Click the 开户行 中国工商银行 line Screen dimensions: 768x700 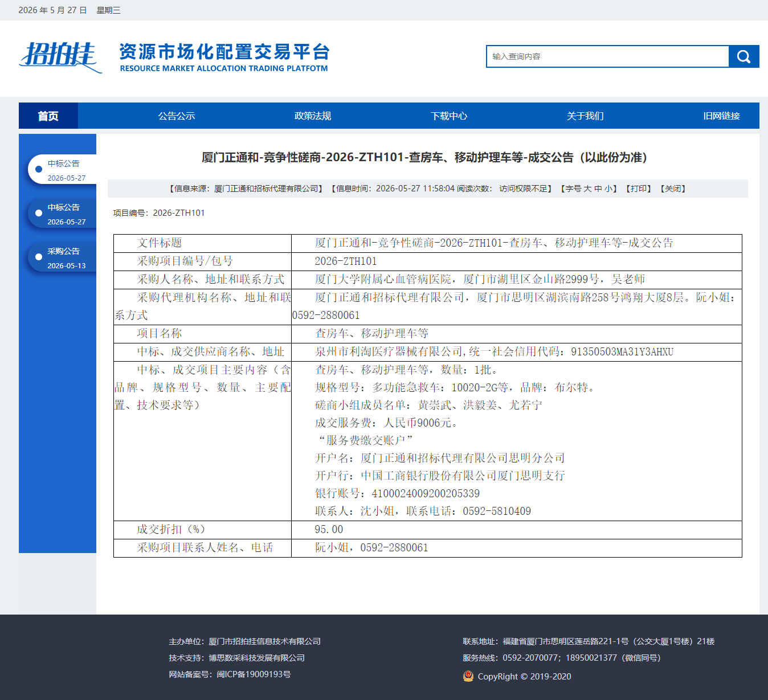point(440,476)
